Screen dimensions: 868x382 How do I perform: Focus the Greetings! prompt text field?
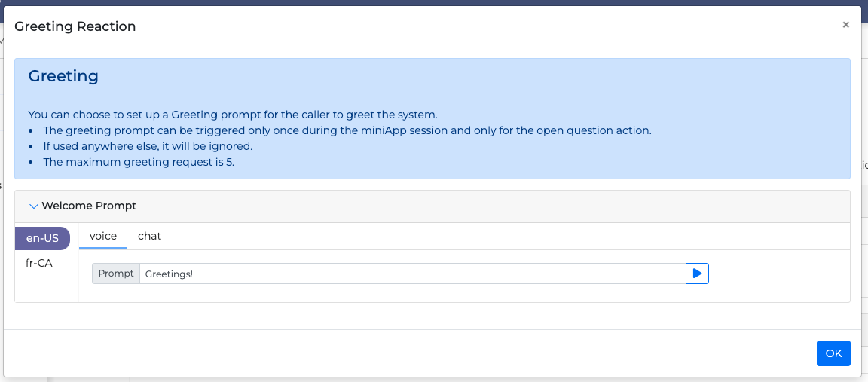pos(412,274)
